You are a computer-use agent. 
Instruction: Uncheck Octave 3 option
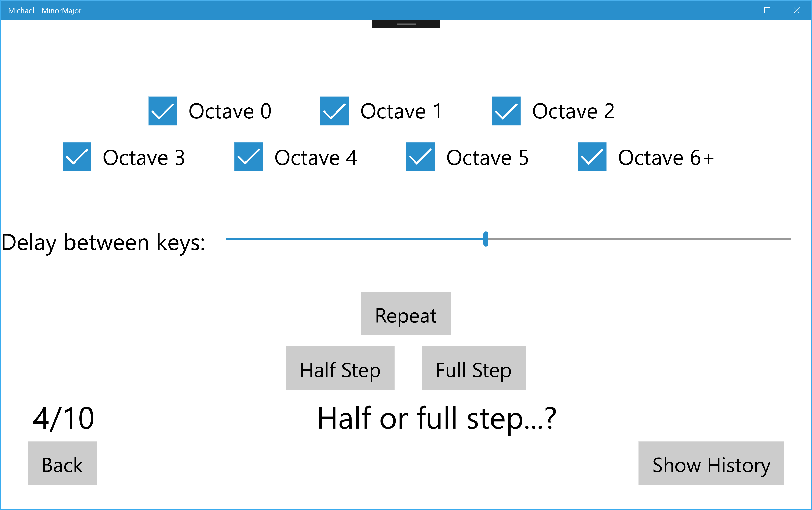pyautogui.click(x=77, y=157)
